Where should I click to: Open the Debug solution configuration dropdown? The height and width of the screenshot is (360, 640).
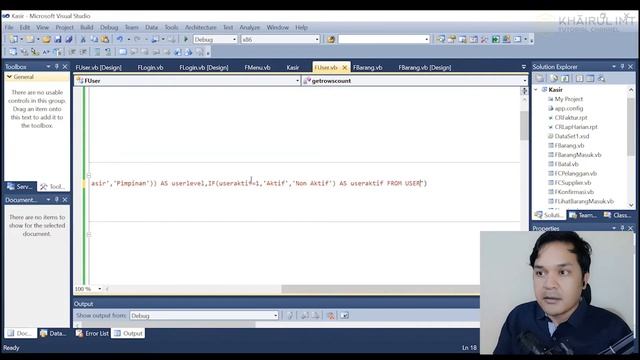pos(234,39)
